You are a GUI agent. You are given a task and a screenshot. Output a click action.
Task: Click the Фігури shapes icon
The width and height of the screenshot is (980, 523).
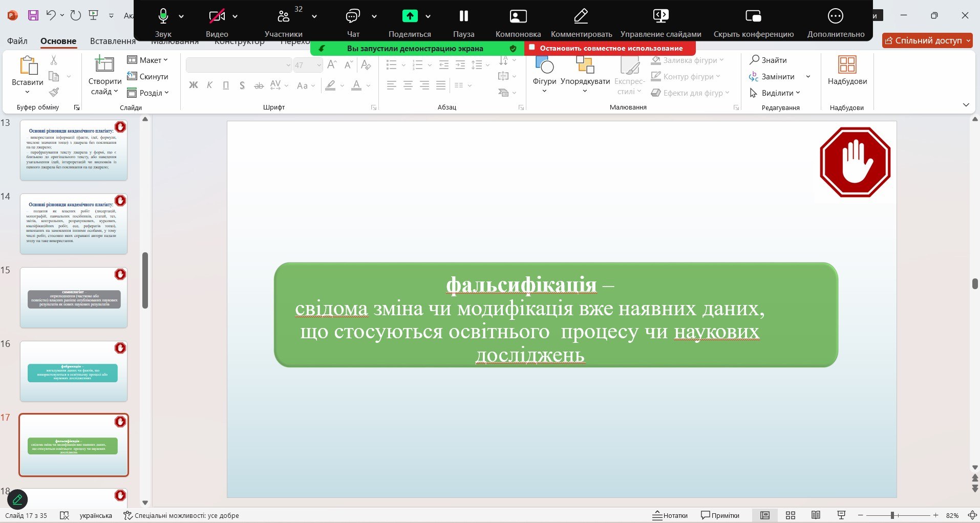point(544,65)
